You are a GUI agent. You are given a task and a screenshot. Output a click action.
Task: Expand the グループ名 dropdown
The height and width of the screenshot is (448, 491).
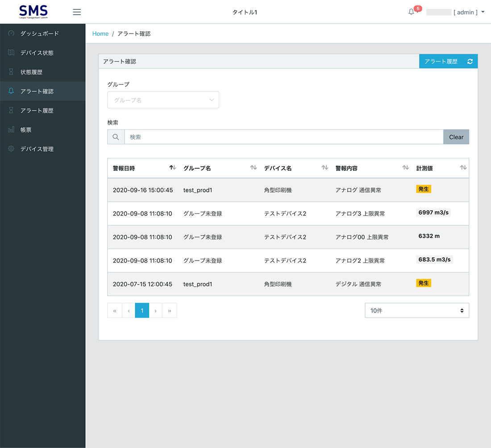[163, 100]
